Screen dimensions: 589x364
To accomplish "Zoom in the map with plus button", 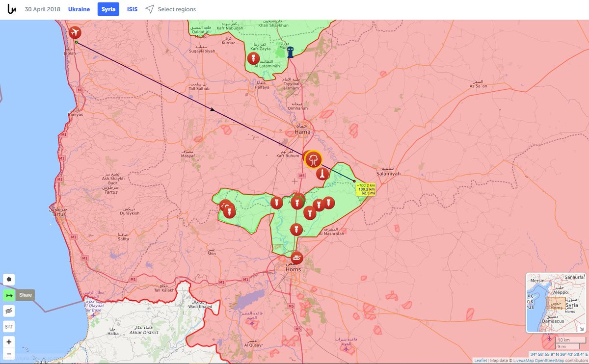I will [x=9, y=341].
